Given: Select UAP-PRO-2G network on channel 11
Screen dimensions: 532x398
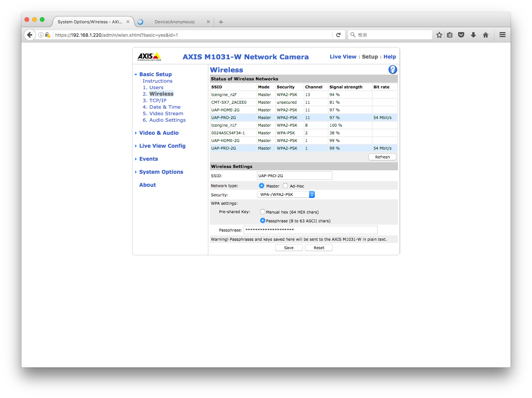Looking at the screenshot, I should tap(304, 117).
